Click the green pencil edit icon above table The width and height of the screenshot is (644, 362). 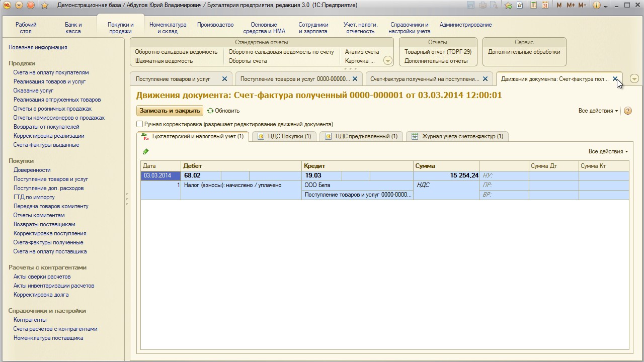[x=146, y=151]
